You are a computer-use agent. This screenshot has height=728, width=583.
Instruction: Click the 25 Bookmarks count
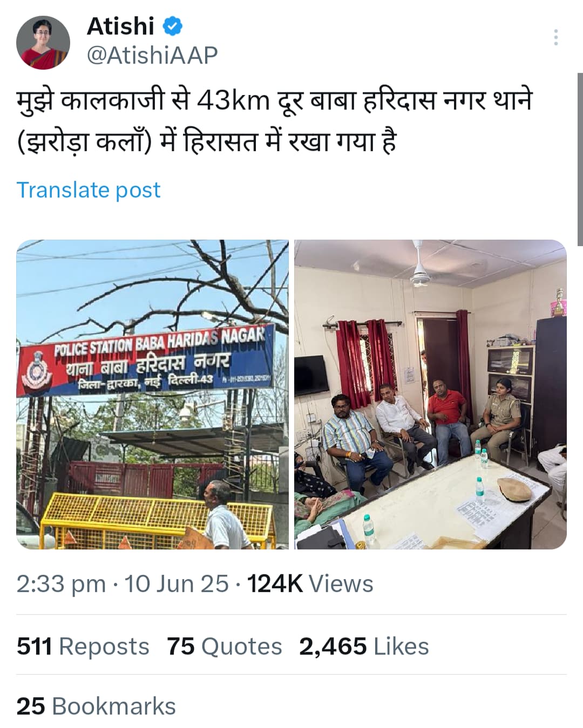[96, 706]
